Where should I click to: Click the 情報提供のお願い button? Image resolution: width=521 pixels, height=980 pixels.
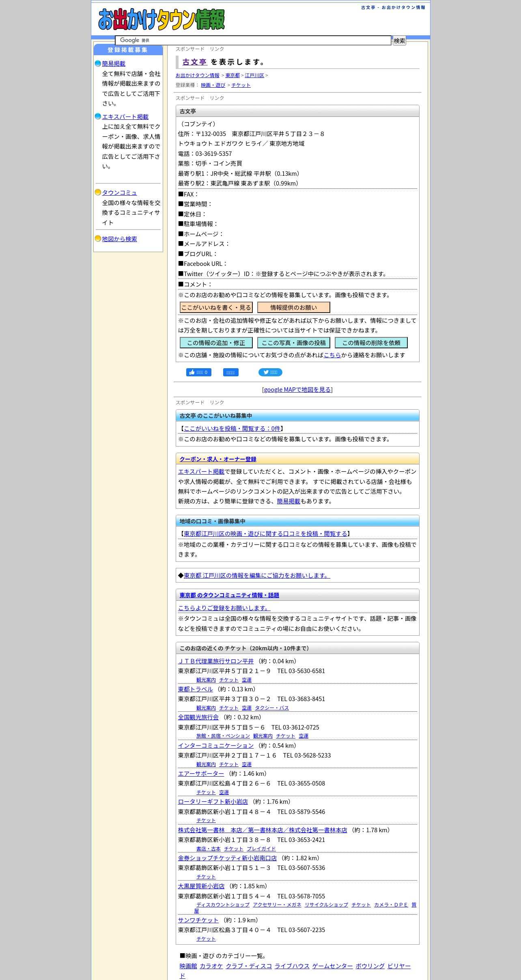point(294,307)
